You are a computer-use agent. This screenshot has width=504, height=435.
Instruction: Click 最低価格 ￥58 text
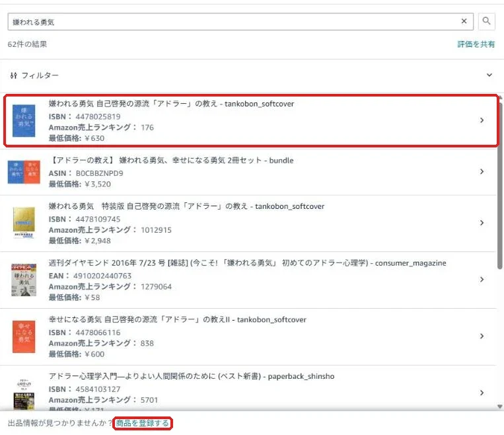tap(74, 297)
